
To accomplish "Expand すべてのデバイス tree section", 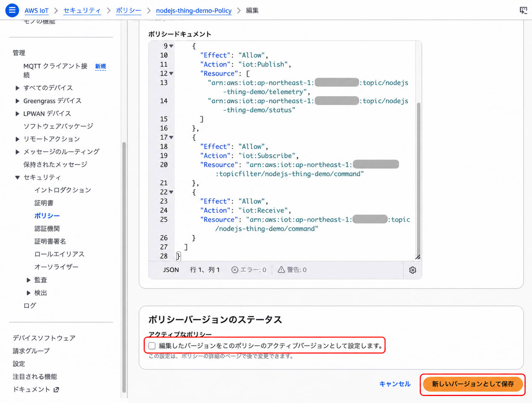I will click(17, 88).
